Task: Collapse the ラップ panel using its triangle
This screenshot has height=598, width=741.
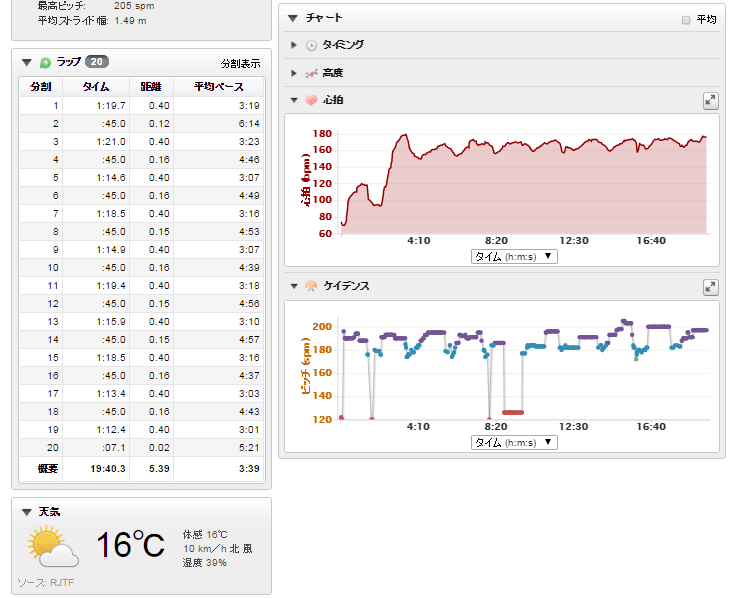Action: click(x=27, y=62)
